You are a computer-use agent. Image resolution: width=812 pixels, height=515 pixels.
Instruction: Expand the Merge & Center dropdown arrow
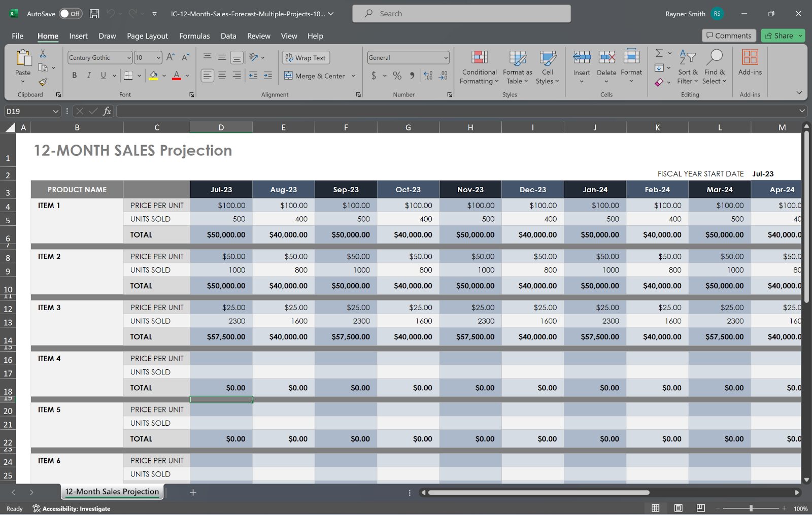pos(353,76)
